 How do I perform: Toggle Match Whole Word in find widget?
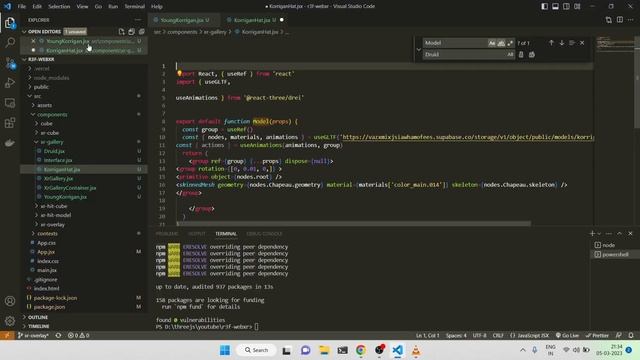pos(501,43)
